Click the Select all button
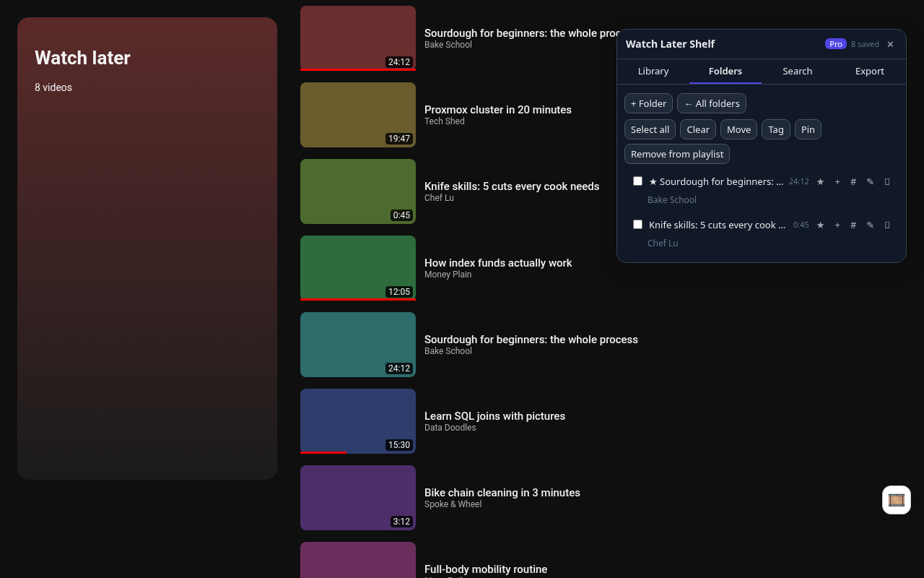The width and height of the screenshot is (924, 578). coord(650,129)
